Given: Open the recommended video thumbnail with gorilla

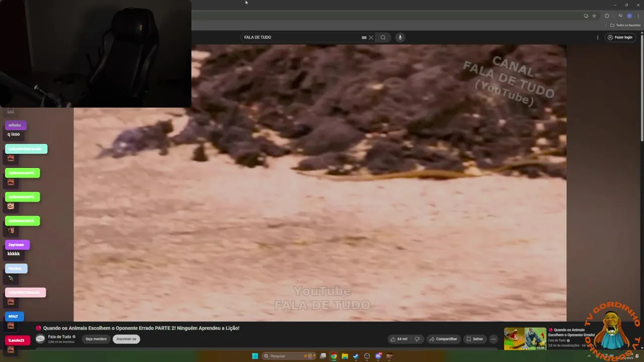Looking at the screenshot, I should click(525, 339).
